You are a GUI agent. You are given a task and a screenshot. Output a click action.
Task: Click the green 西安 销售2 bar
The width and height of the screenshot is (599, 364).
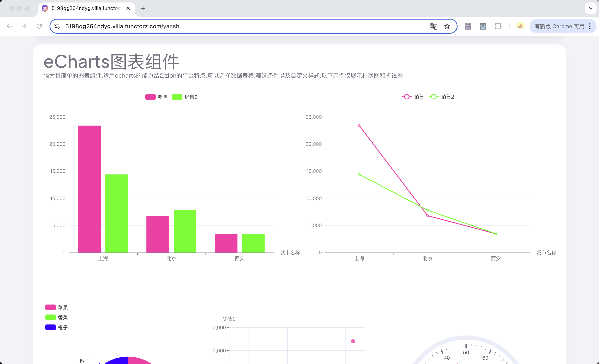click(x=253, y=243)
